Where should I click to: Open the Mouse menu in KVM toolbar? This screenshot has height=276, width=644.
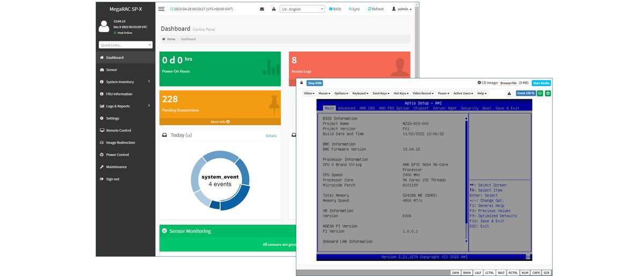point(325,93)
